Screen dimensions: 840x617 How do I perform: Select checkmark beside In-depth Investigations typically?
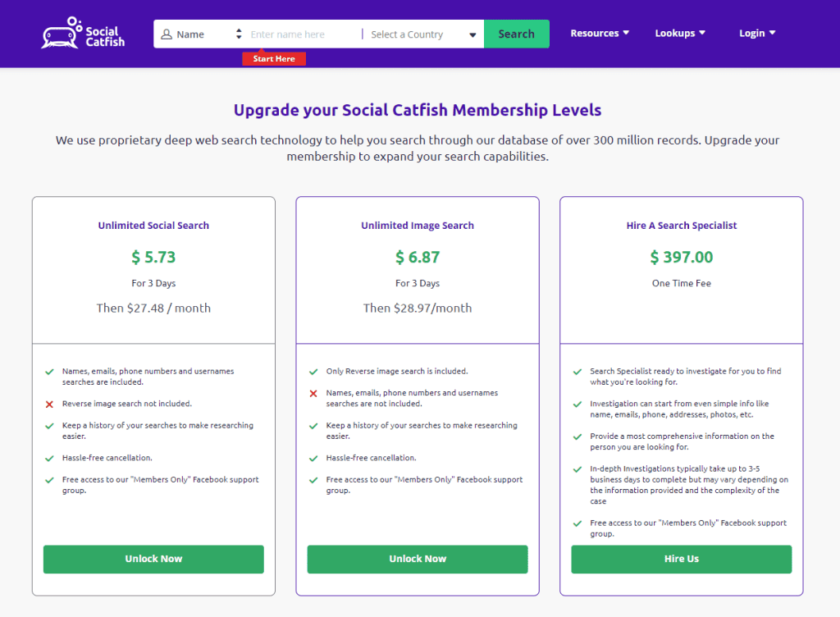577,469
